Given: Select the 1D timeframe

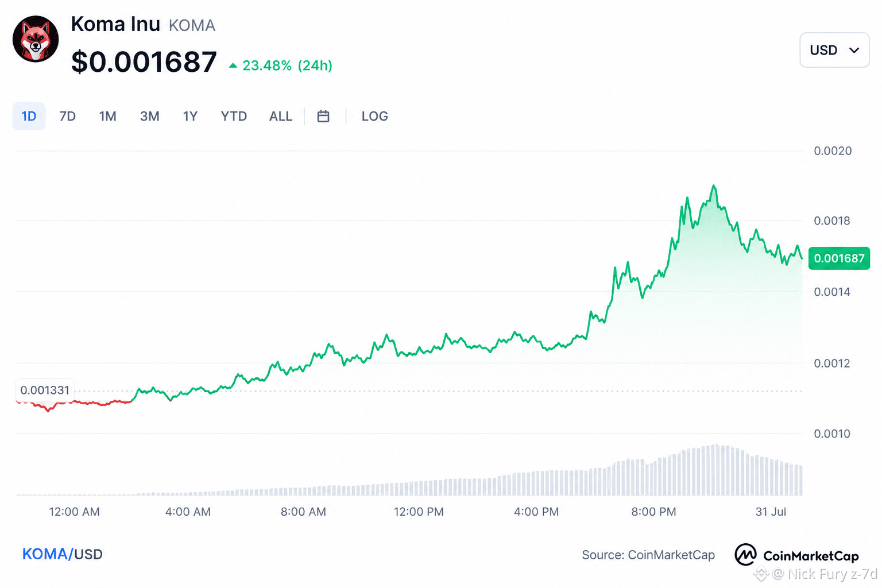Looking at the screenshot, I should tap(29, 116).
